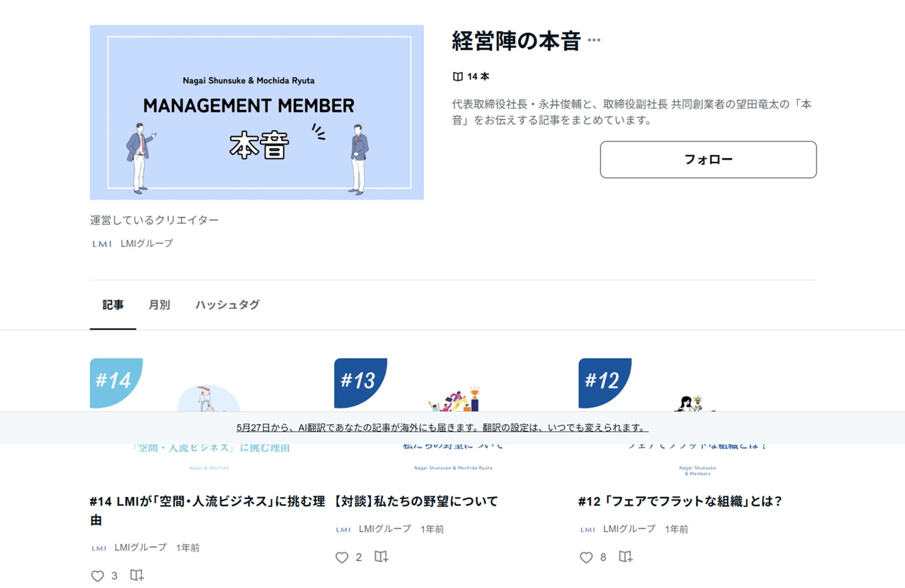Open the LMIグループ creator link below the cover

(147, 243)
